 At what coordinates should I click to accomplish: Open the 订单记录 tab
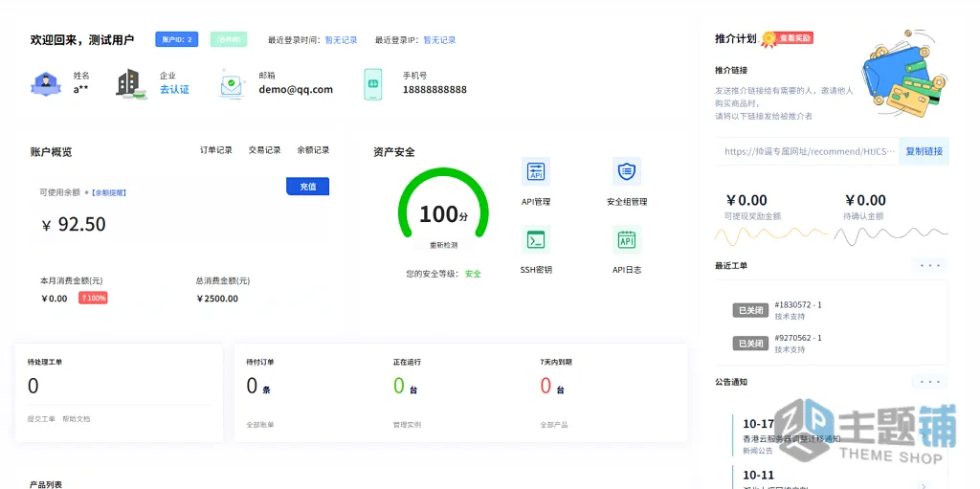(216, 150)
